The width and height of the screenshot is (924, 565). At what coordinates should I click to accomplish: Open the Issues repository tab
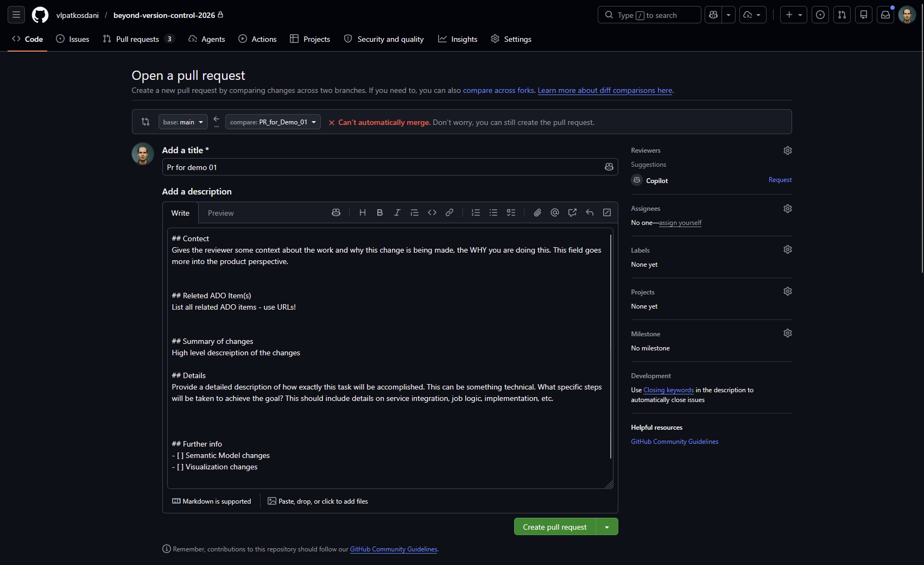pyautogui.click(x=73, y=39)
